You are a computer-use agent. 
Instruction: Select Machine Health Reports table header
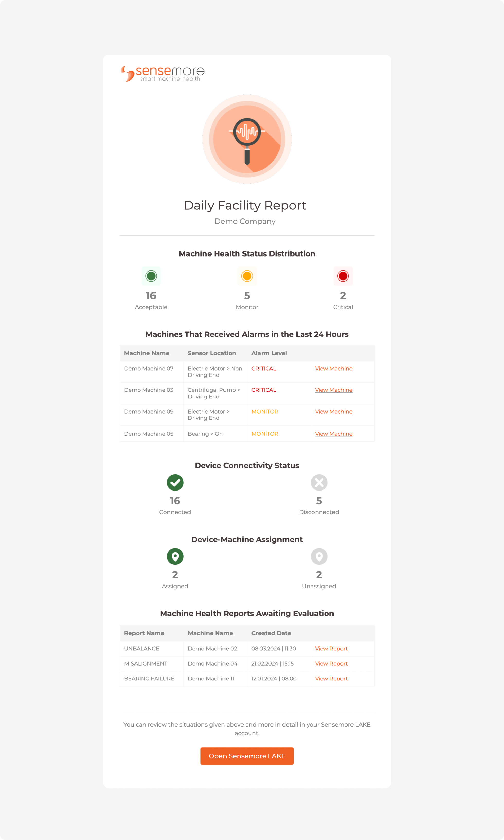[x=246, y=633]
